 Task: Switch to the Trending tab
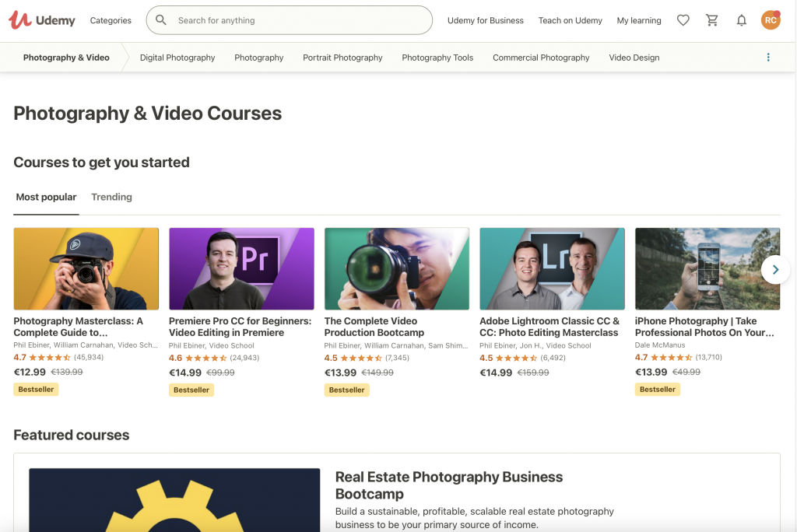pos(111,197)
